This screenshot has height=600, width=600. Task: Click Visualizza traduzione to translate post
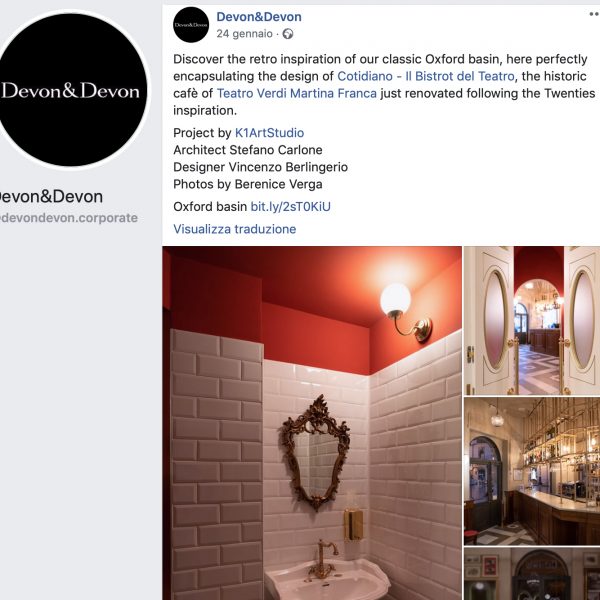click(x=235, y=229)
